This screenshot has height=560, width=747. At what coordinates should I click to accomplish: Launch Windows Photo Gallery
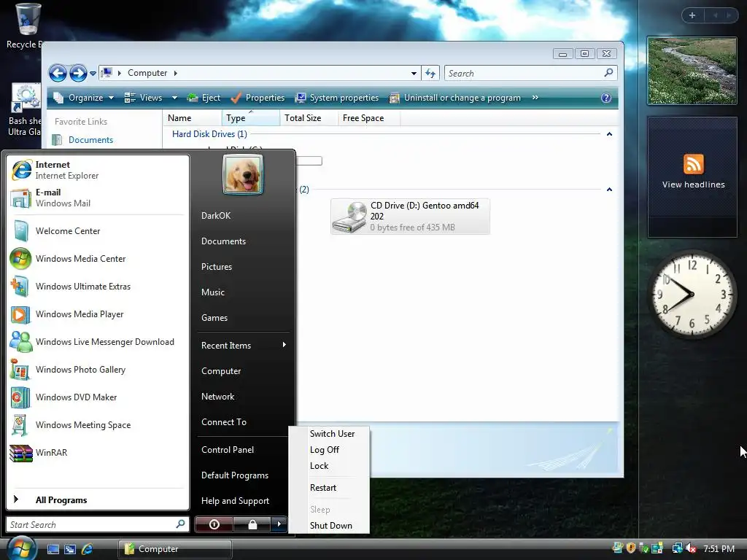click(x=98, y=370)
